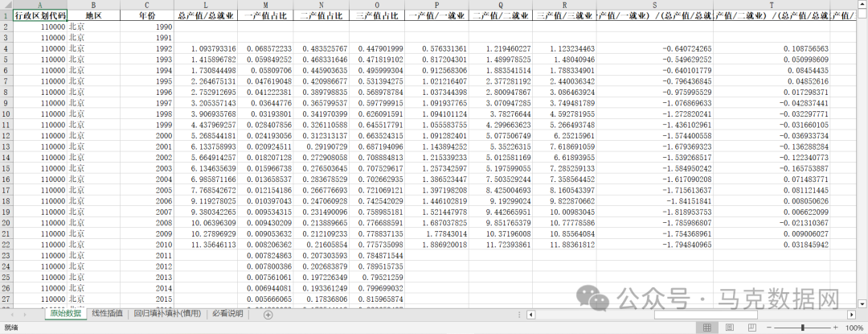
Task: Select the 一产值/一就业 header cell
Action: pos(436,16)
